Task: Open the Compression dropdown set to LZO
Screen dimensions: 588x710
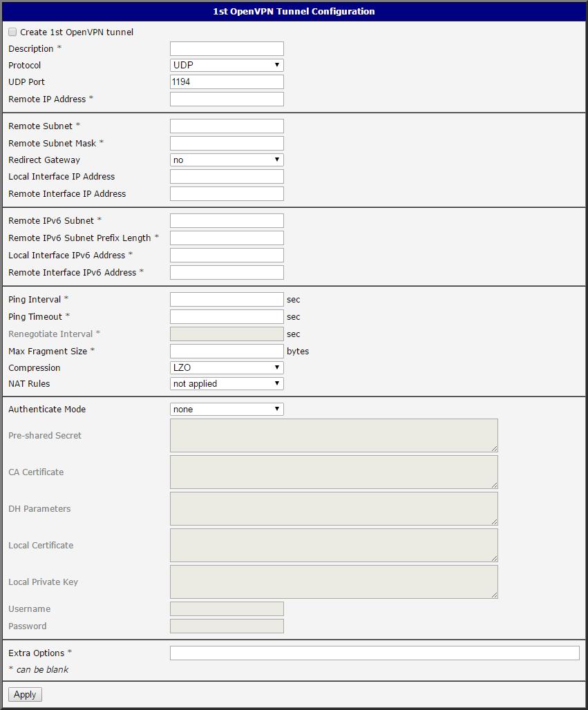Action: coord(227,367)
